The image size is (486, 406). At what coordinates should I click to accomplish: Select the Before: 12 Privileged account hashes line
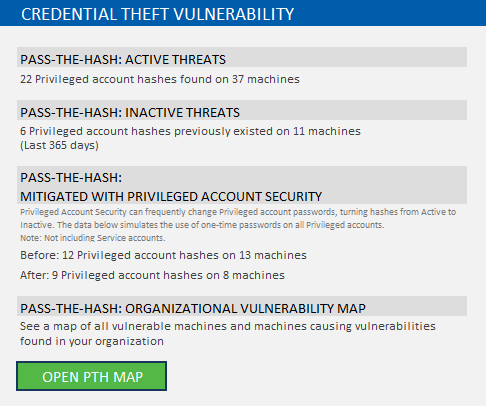(x=163, y=255)
